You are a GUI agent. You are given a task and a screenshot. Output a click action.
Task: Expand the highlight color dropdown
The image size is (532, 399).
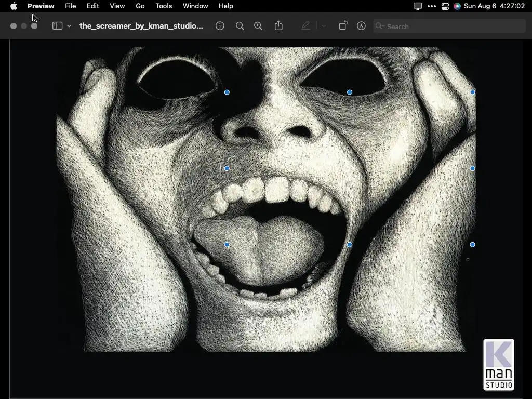(324, 26)
